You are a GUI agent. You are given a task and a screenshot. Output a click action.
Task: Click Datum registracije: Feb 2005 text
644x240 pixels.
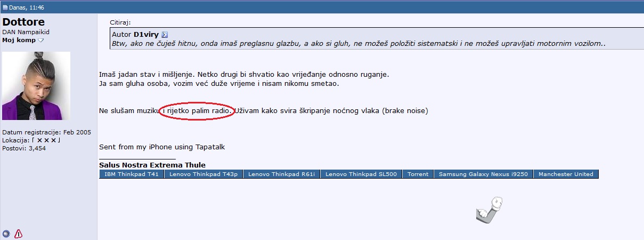(x=47, y=132)
